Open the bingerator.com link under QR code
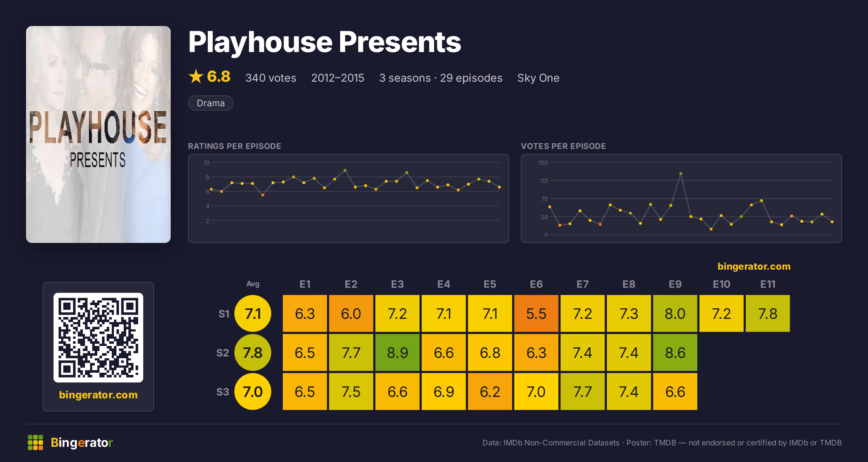868x462 pixels. (98, 395)
